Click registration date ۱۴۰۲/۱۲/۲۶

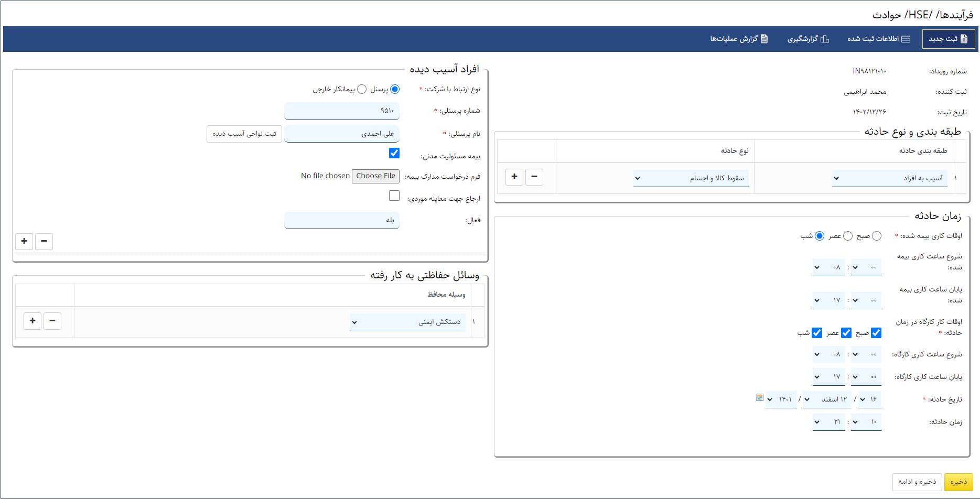click(869, 112)
